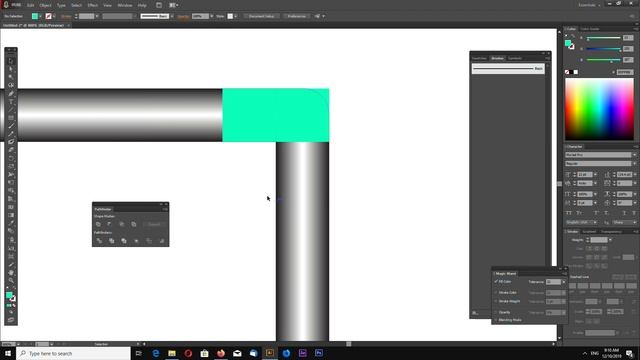Click the color spectrum in Color panel
Screen dimensions: 640x360
(599, 109)
